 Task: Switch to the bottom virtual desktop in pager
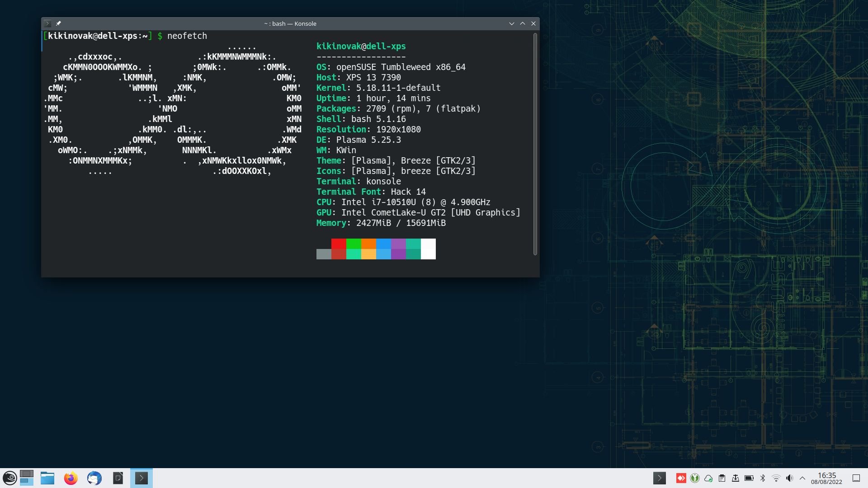coord(27,482)
